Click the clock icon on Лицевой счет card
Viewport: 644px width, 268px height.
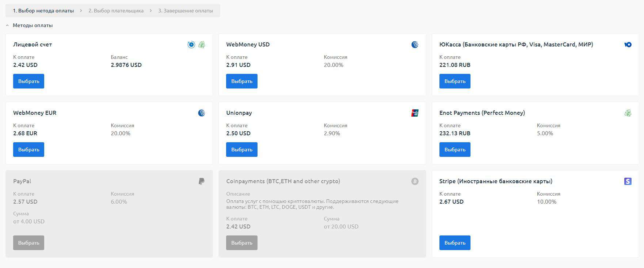(191, 45)
